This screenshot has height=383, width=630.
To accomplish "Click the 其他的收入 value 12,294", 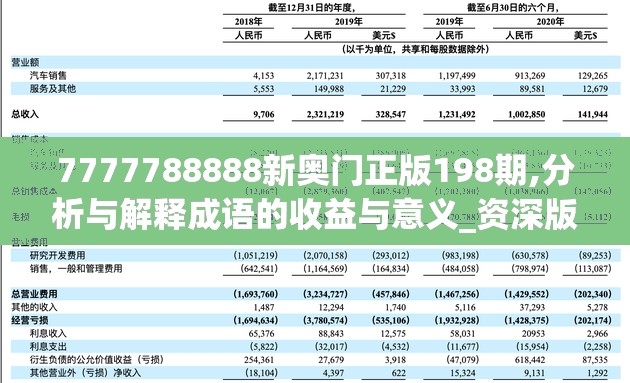I will [331, 307].
